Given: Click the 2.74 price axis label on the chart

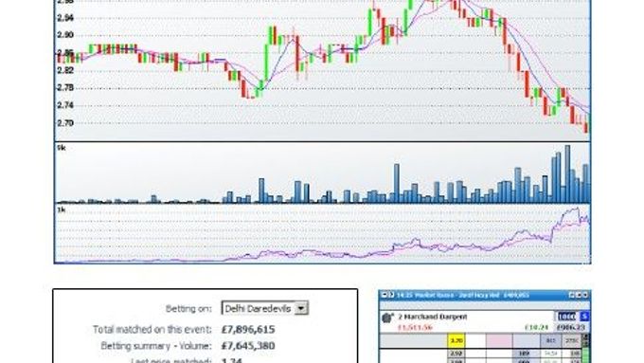Looking at the screenshot, I should pos(65,105).
